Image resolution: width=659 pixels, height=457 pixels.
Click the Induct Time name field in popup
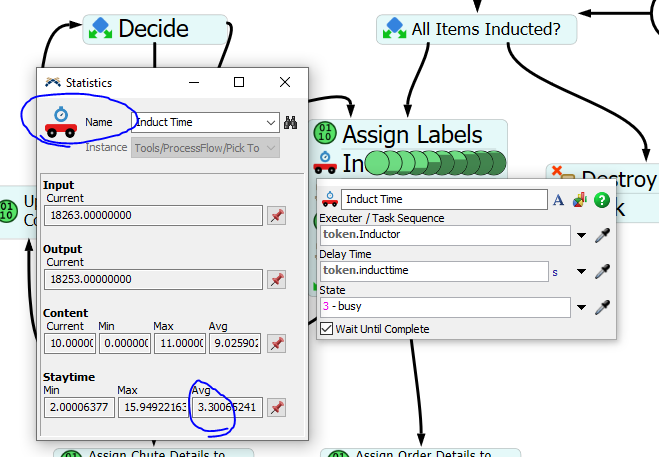click(x=444, y=200)
